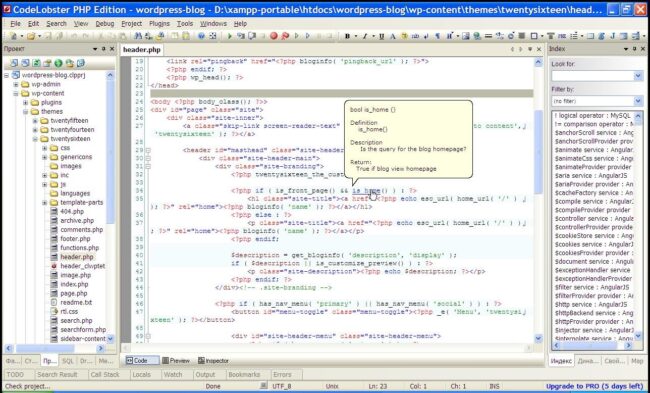Click the Underline U toolbar icon
650x393 pixels.
[x=381, y=36]
